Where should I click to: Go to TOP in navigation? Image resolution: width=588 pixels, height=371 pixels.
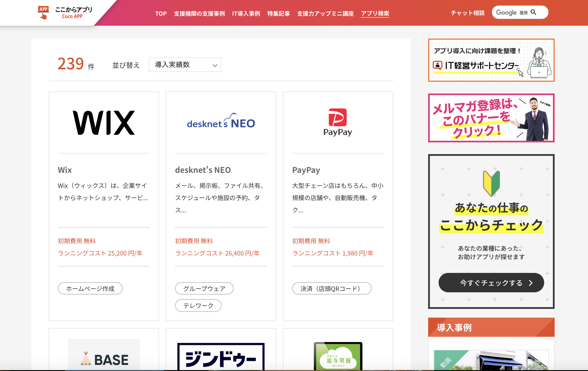point(161,14)
